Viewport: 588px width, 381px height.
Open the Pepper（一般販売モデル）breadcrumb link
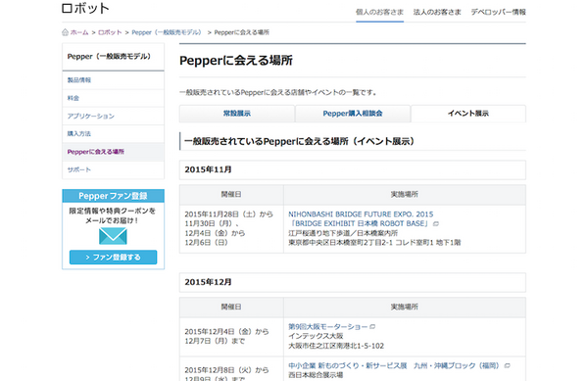tap(167, 32)
